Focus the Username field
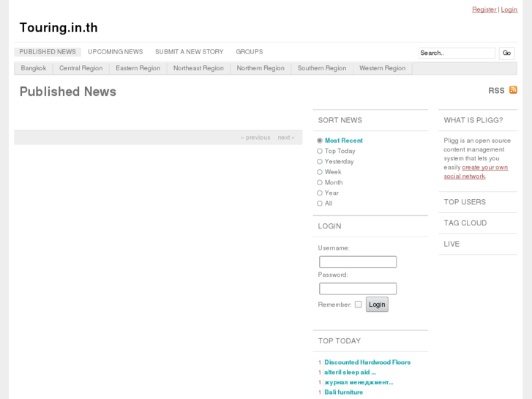532x399 pixels. click(358, 262)
